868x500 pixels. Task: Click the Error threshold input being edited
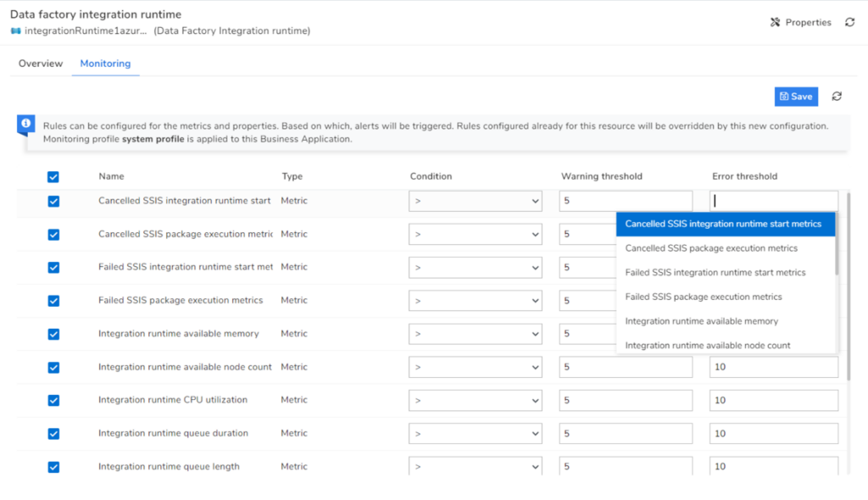pyautogui.click(x=771, y=201)
